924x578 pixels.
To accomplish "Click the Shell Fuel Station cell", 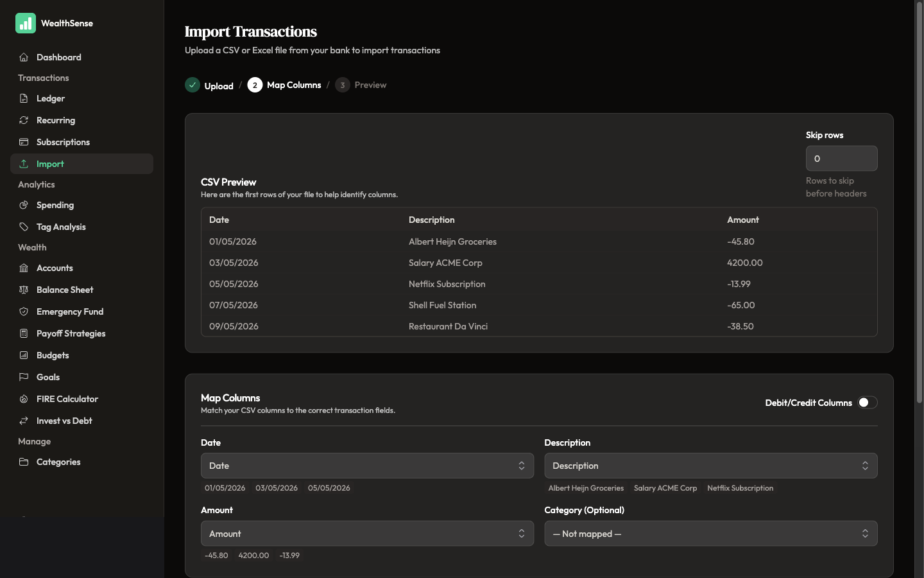I will 442,305.
